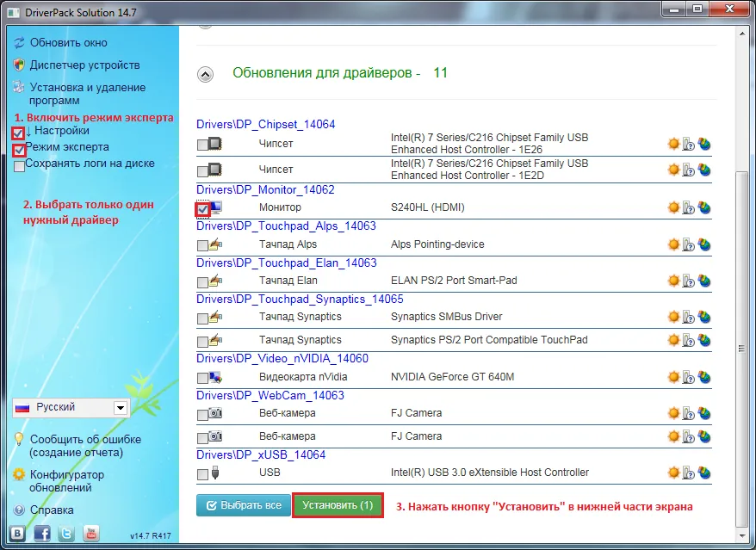
Task: Open the Drivers\DP_Chipset_14064 link
Action: (266, 124)
